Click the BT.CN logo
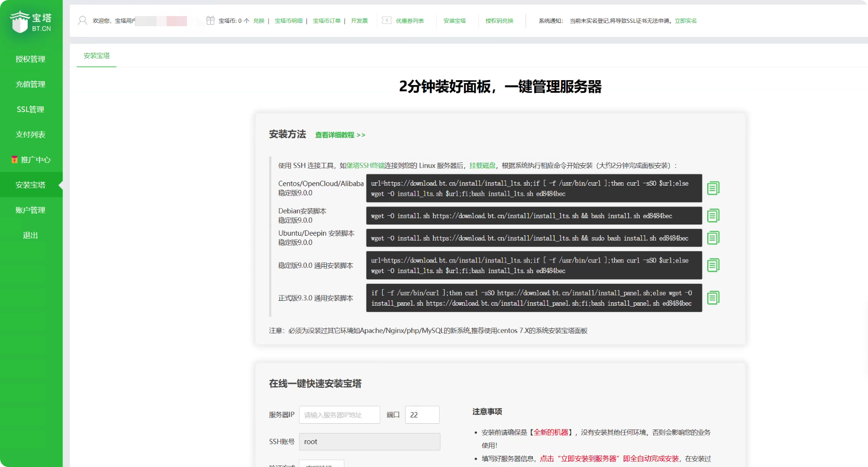Screen dimensions: 868x467 pyautogui.click(x=31, y=22)
